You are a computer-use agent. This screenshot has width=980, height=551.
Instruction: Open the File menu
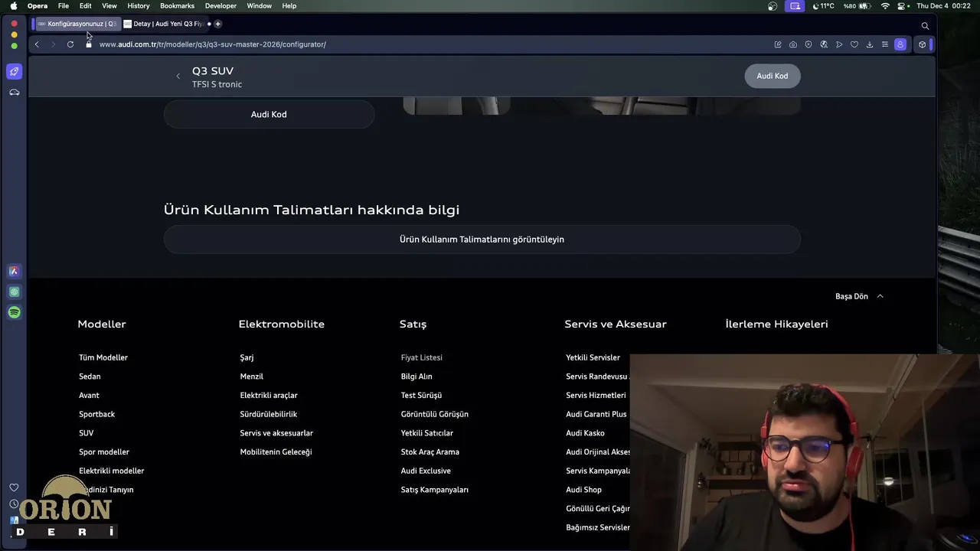click(64, 5)
